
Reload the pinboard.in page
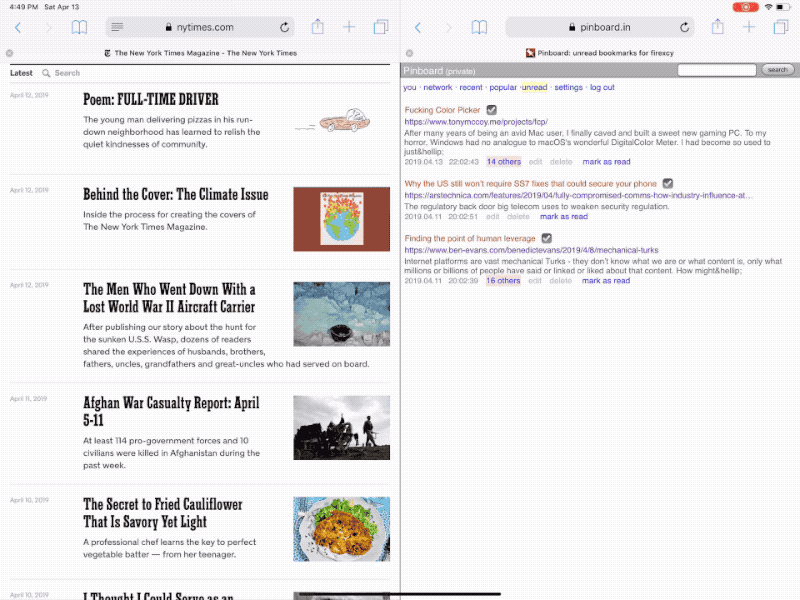(x=685, y=27)
